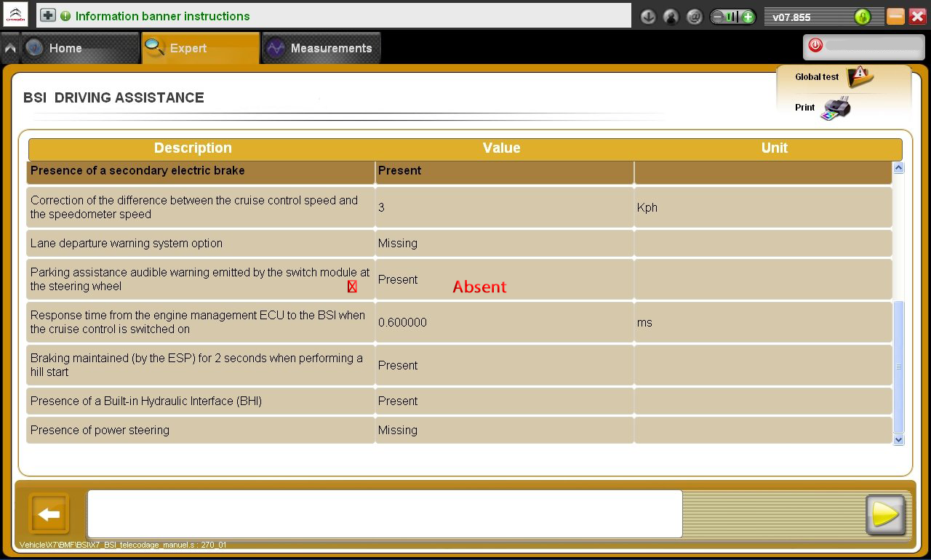Click the script path in status bar
The width and height of the screenshot is (931, 560).
[x=123, y=545]
